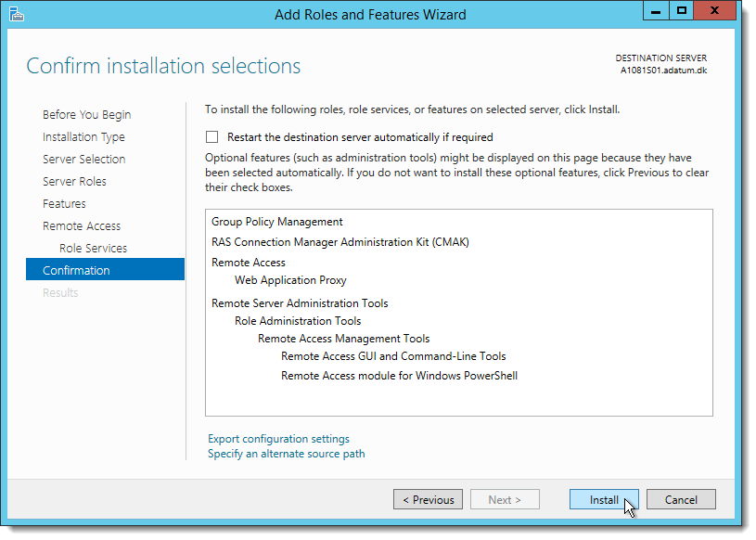Select the highlighted Confirmation step

[x=105, y=269]
